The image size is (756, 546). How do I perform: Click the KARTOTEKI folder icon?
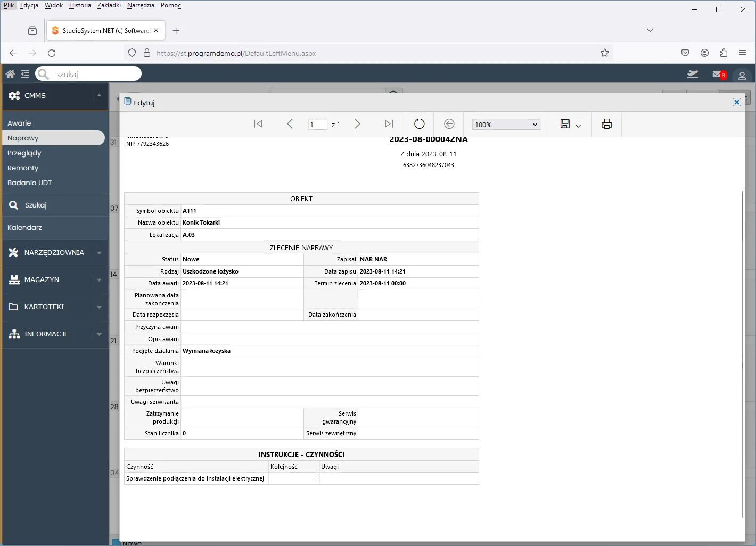13,307
